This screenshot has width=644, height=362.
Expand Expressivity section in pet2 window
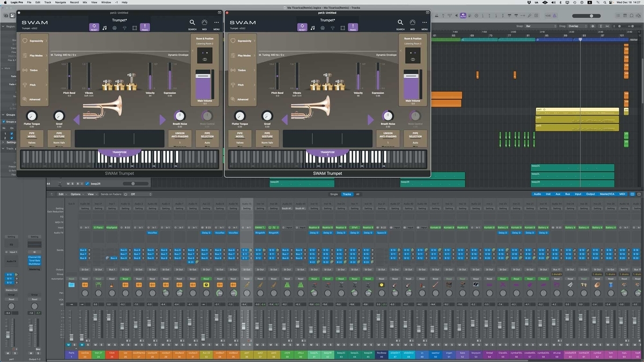pyautogui.click(x=34, y=41)
